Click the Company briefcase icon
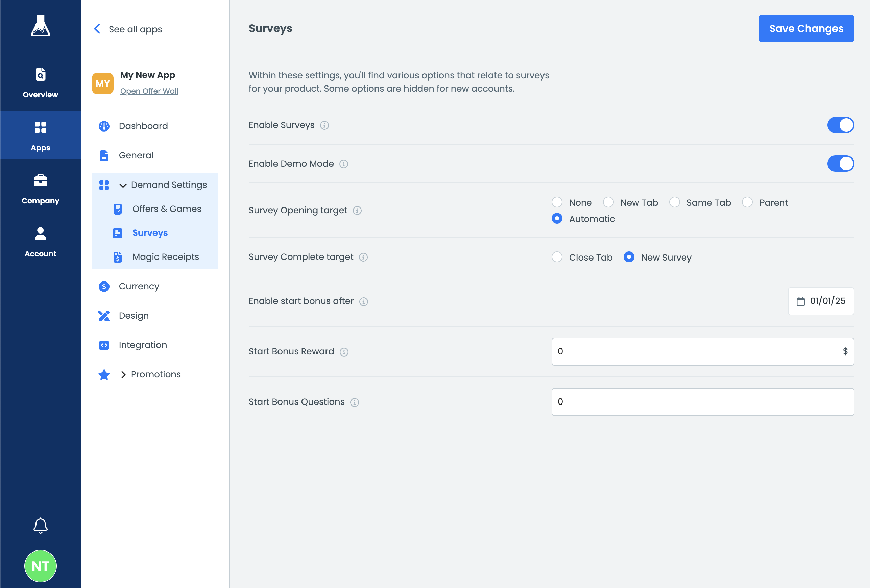 tap(41, 180)
